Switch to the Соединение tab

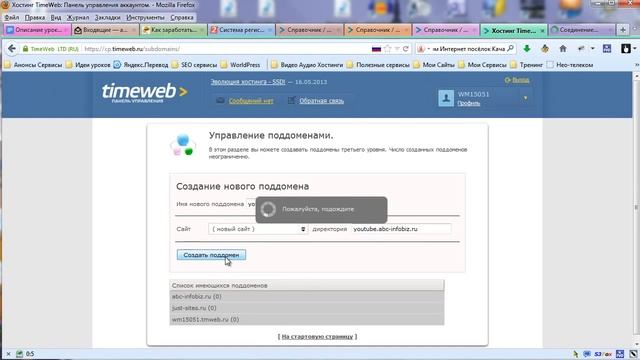582,30
